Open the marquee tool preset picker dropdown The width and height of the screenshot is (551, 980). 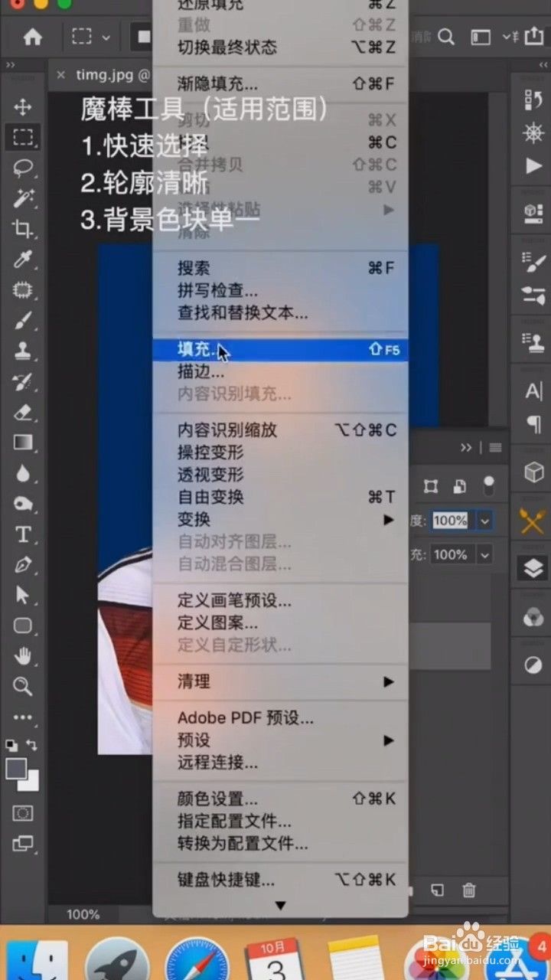106,37
